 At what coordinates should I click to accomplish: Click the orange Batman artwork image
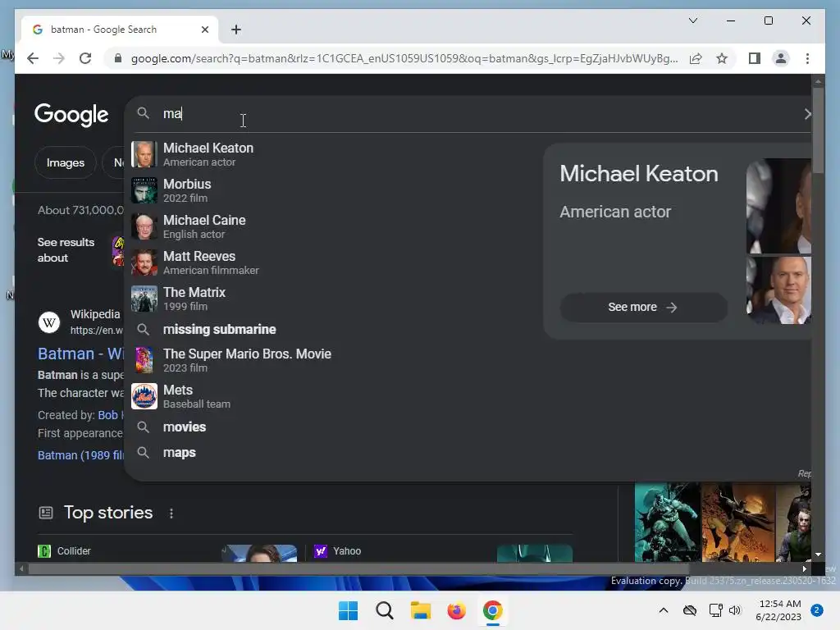[x=738, y=523]
